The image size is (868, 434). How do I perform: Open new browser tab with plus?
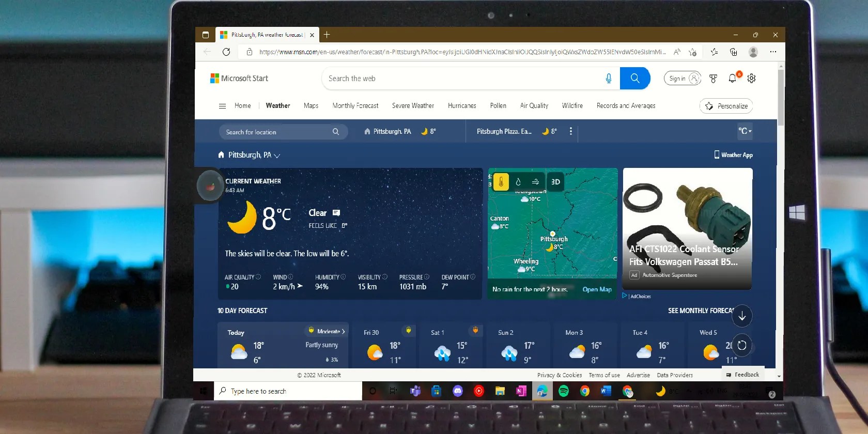pyautogui.click(x=327, y=35)
